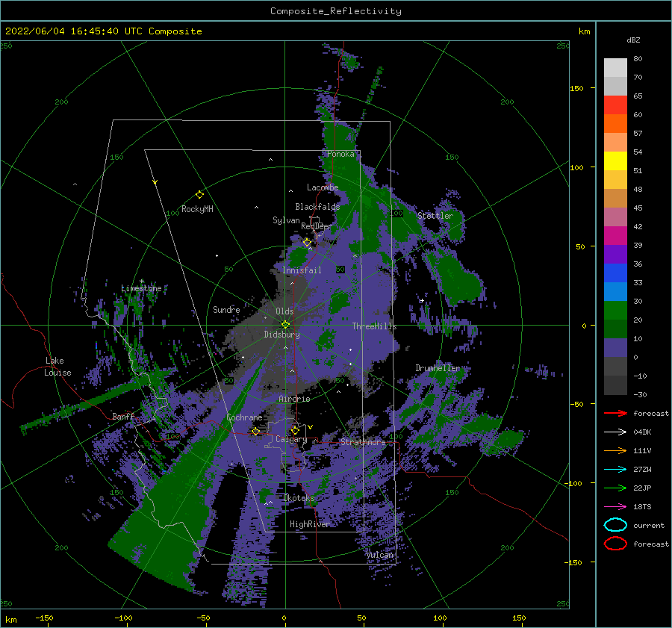Click the Composite_Reflectivity title
This screenshot has width=672, height=628.
tap(336, 11)
